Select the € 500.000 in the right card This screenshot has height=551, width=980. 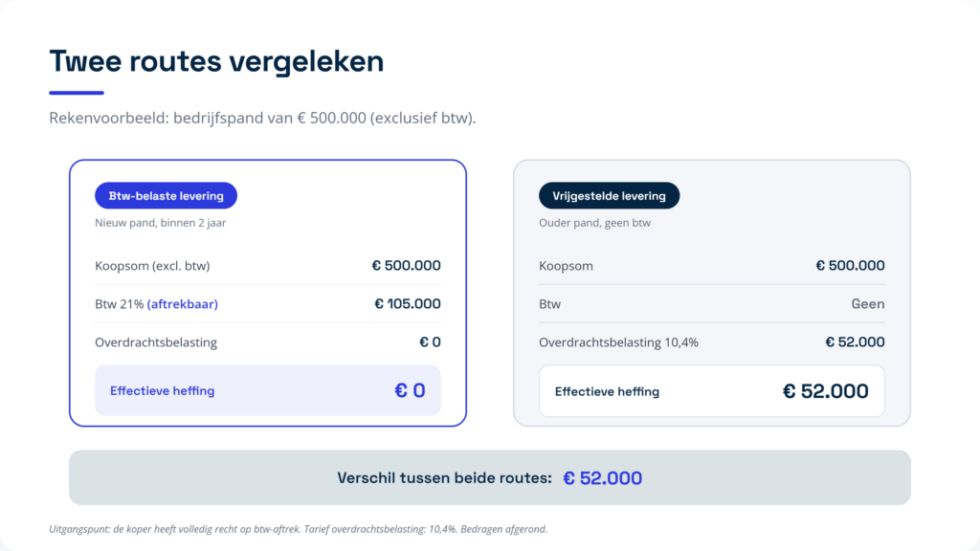[x=850, y=266]
